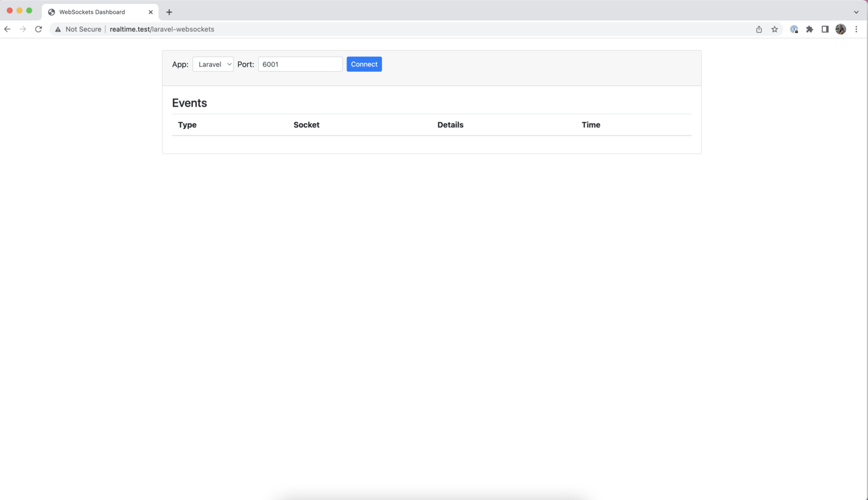The width and height of the screenshot is (868, 500).
Task: Click the address bar URL realtime.test
Action: [161, 29]
